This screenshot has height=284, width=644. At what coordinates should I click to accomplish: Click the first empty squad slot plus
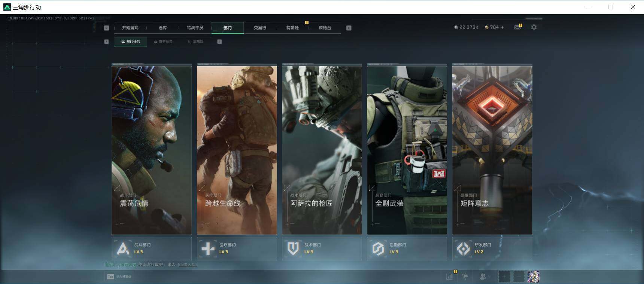coord(504,277)
